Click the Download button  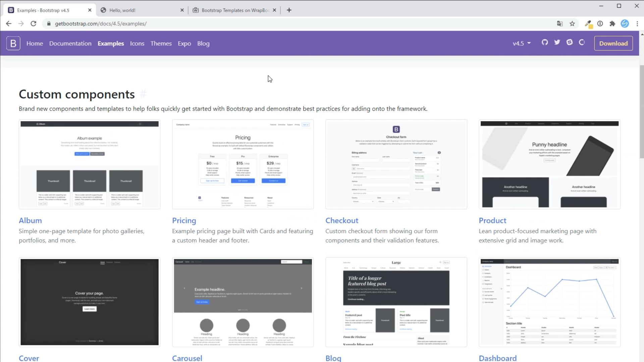613,43
